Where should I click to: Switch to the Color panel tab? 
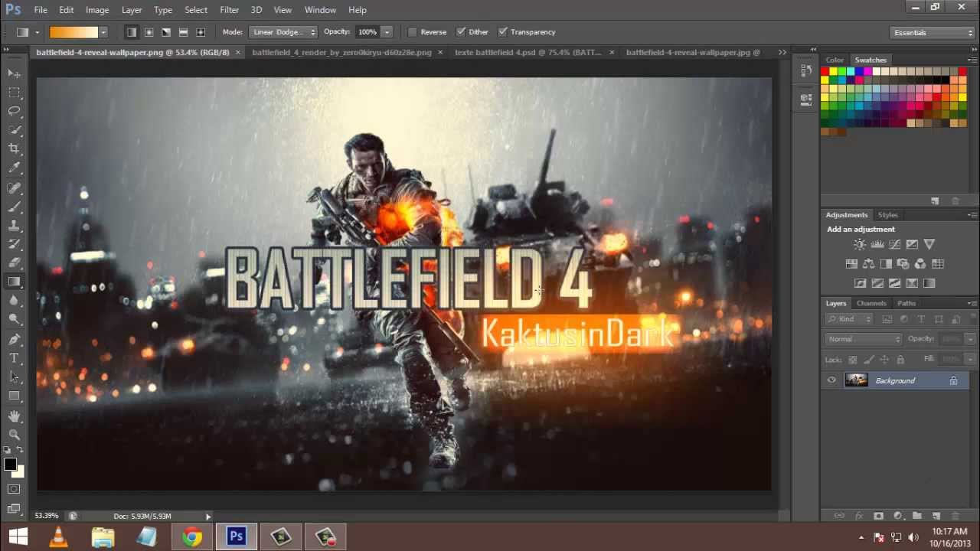[835, 60]
